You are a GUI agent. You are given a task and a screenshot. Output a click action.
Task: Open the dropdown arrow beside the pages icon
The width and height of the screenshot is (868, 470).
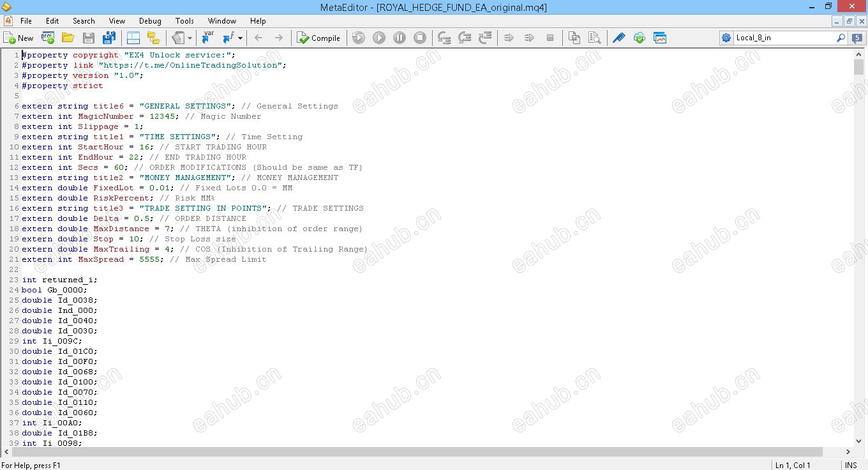(190, 38)
